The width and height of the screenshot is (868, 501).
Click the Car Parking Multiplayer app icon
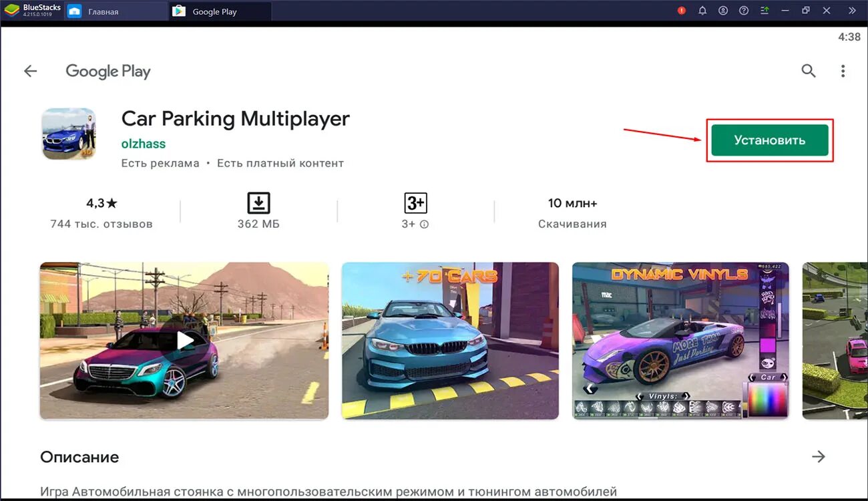click(x=69, y=134)
